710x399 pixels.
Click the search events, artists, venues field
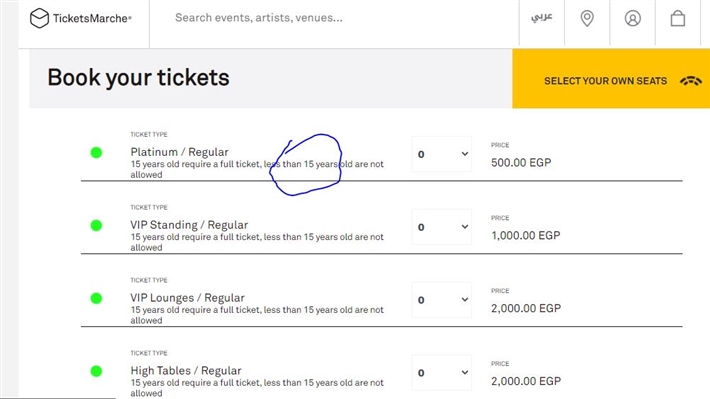point(335,18)
